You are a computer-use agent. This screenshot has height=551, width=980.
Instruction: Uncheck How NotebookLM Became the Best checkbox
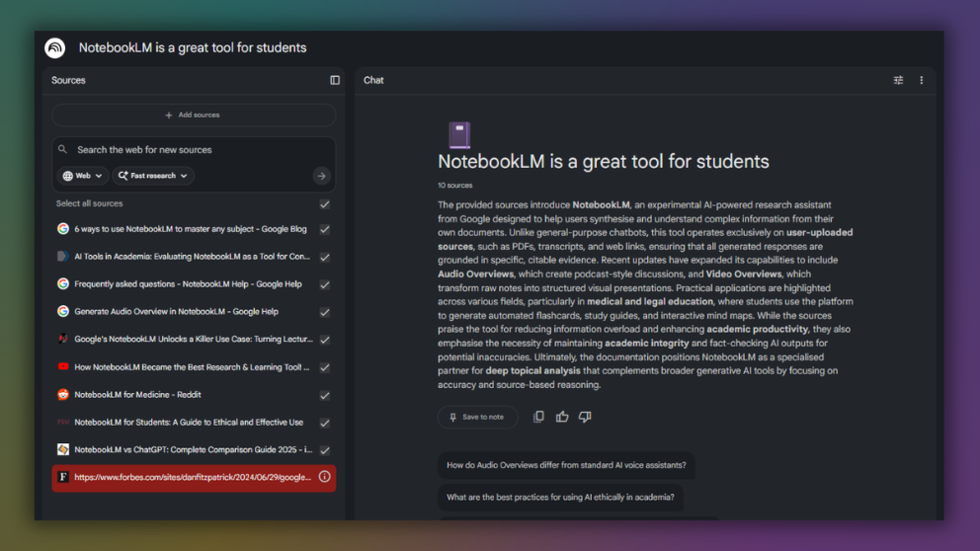pos(324,367)
